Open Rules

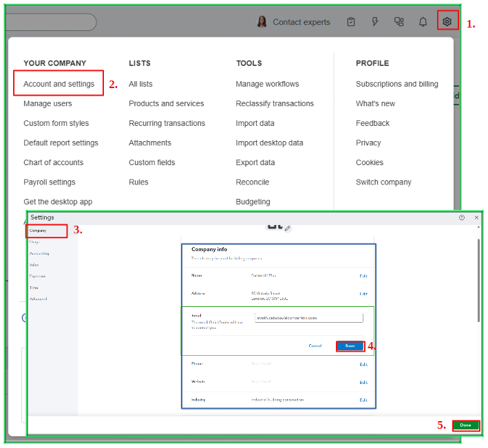[138, 182]
